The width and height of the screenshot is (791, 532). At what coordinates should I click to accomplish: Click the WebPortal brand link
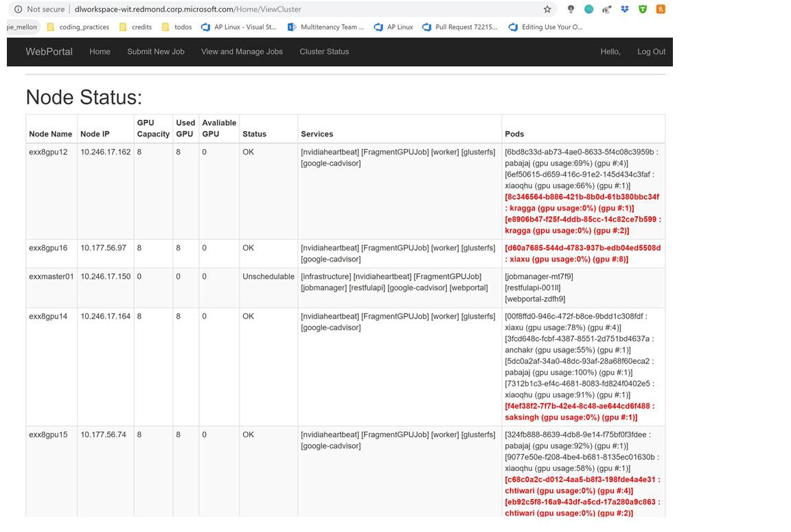(49, 51)
